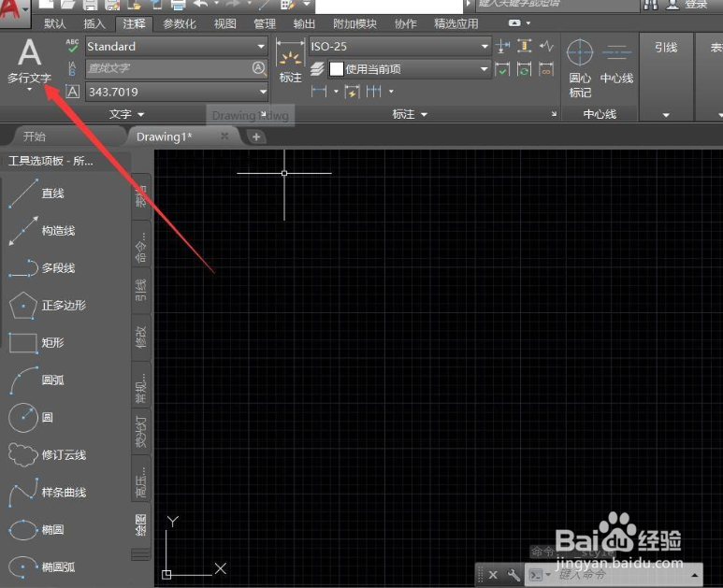The height and width of the screenshot is (588, 723).
Task: Switch to the 默认 ribbon tab
Action: [55, 23]
